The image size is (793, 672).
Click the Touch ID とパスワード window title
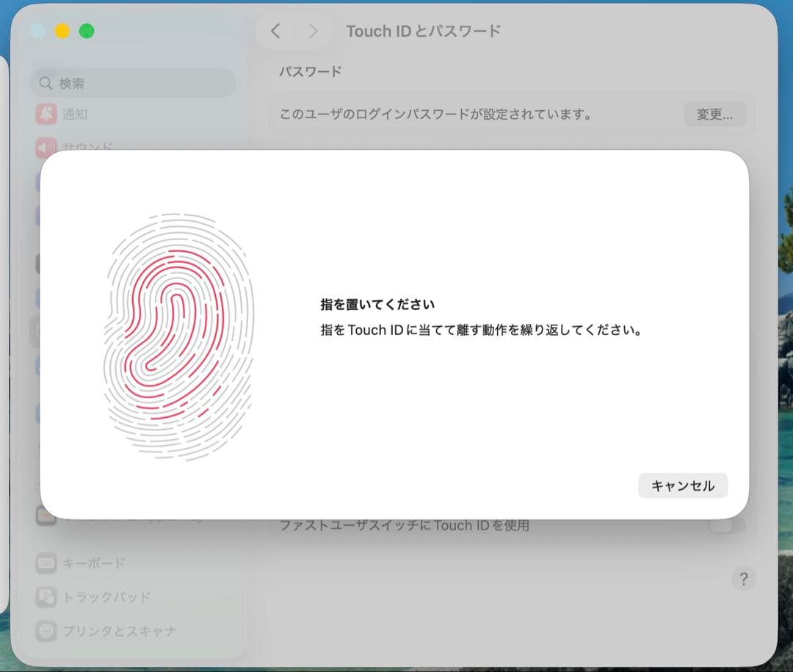pos(424,32)
